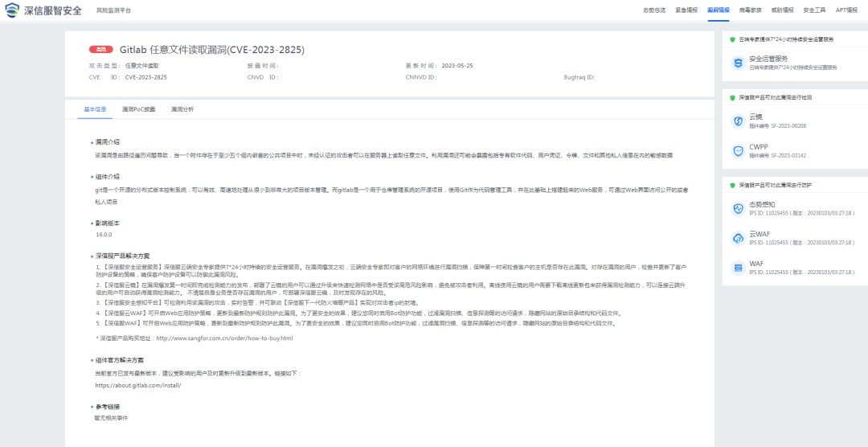
Task: Open the 威胁情报 navigation item
Action: coord(782,10)
